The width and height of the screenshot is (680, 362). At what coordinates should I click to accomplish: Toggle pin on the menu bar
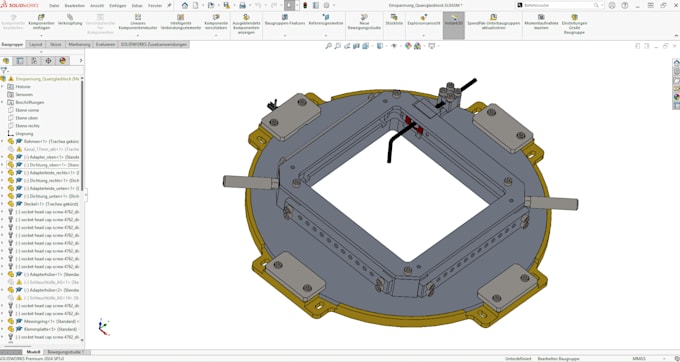pos(169,6)
